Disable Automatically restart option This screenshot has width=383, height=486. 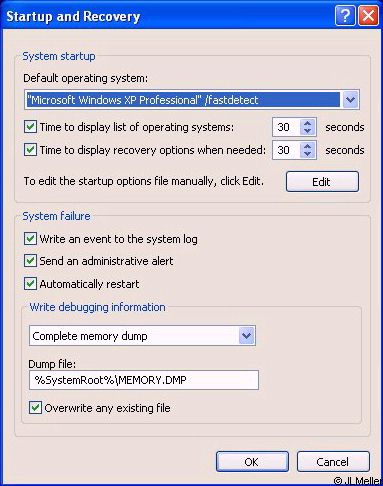30,284
